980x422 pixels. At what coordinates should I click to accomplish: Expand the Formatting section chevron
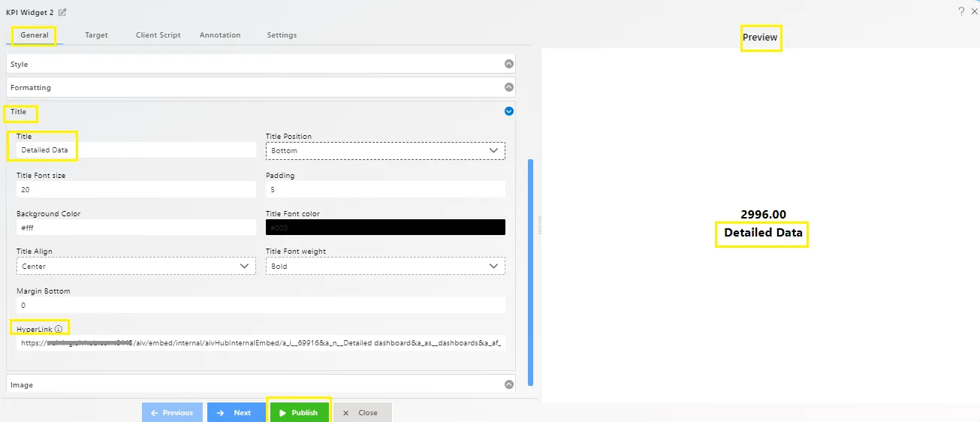[509, 88]
